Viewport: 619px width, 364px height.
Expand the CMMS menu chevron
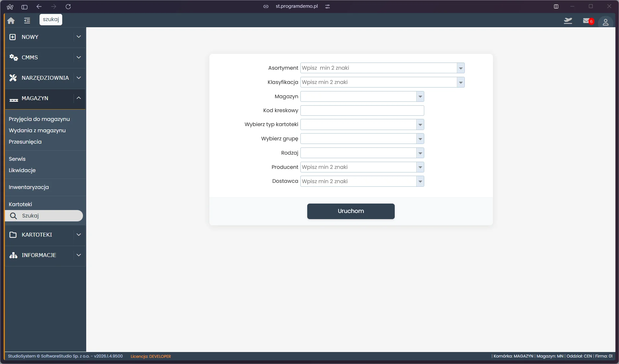click(78, 57)
